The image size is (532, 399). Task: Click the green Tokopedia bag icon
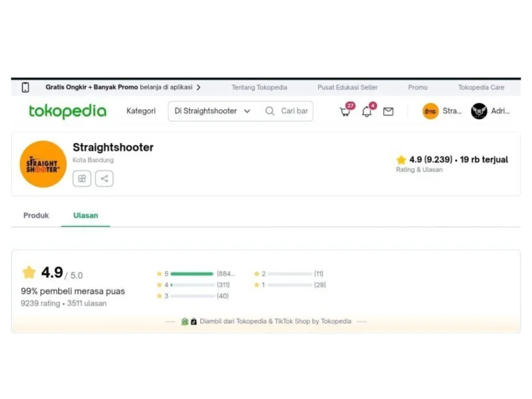185,321
